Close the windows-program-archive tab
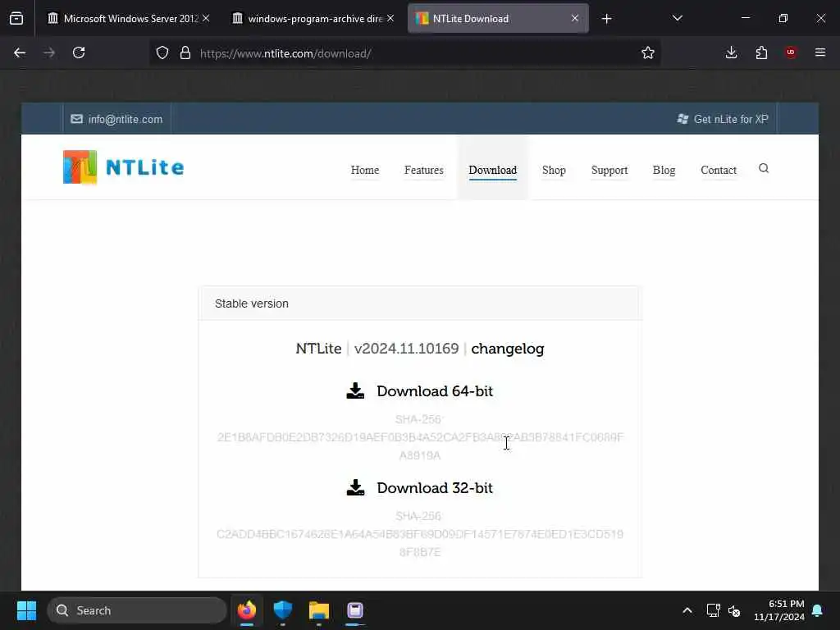 pos(390,18)
